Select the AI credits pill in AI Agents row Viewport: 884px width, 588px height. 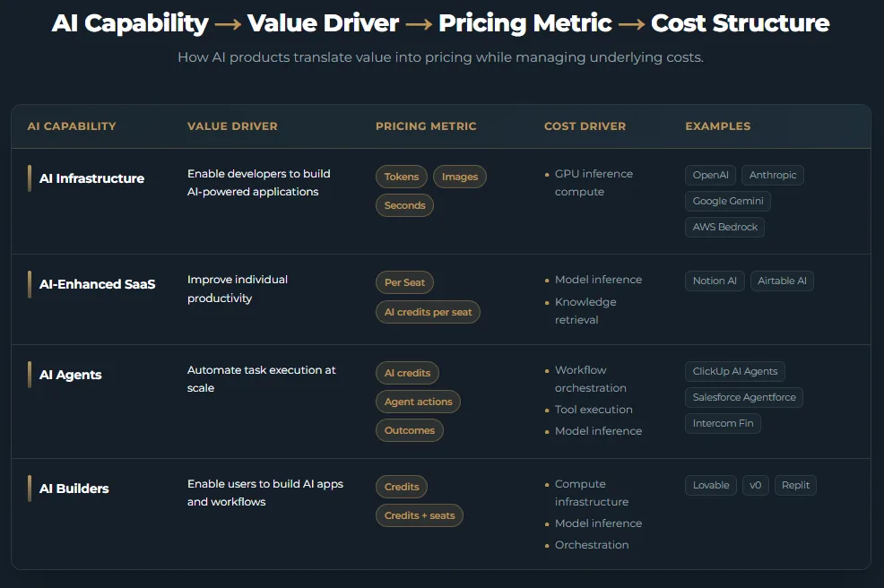click(407, 373)
